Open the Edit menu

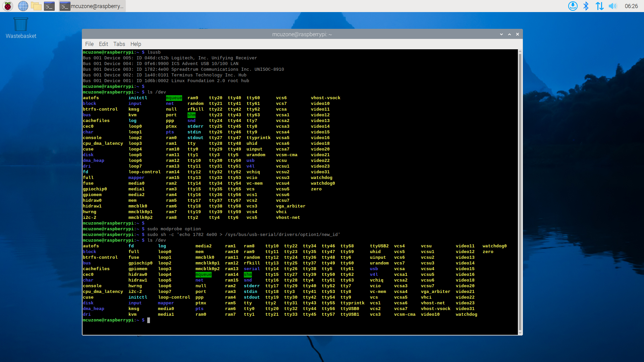pos(103,44)
